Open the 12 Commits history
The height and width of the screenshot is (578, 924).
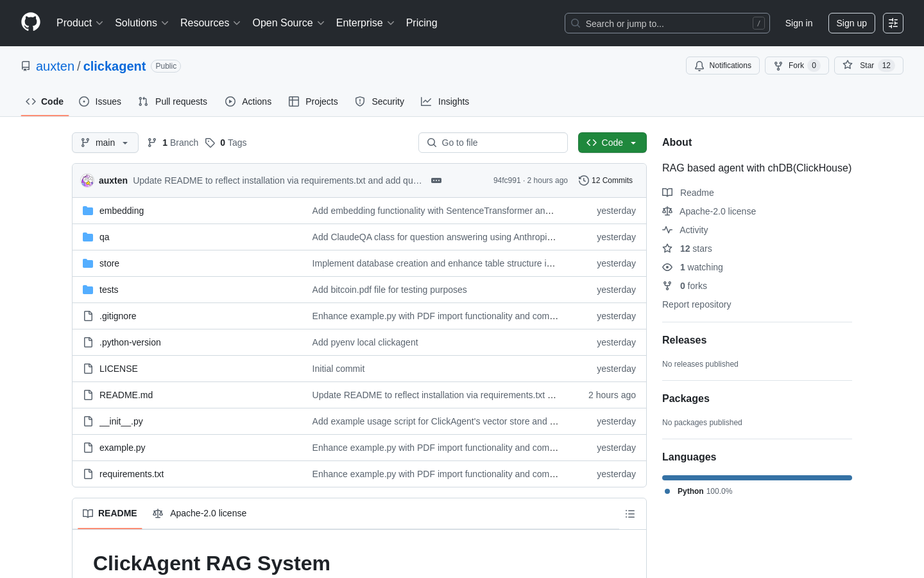[x=606, y=180]
